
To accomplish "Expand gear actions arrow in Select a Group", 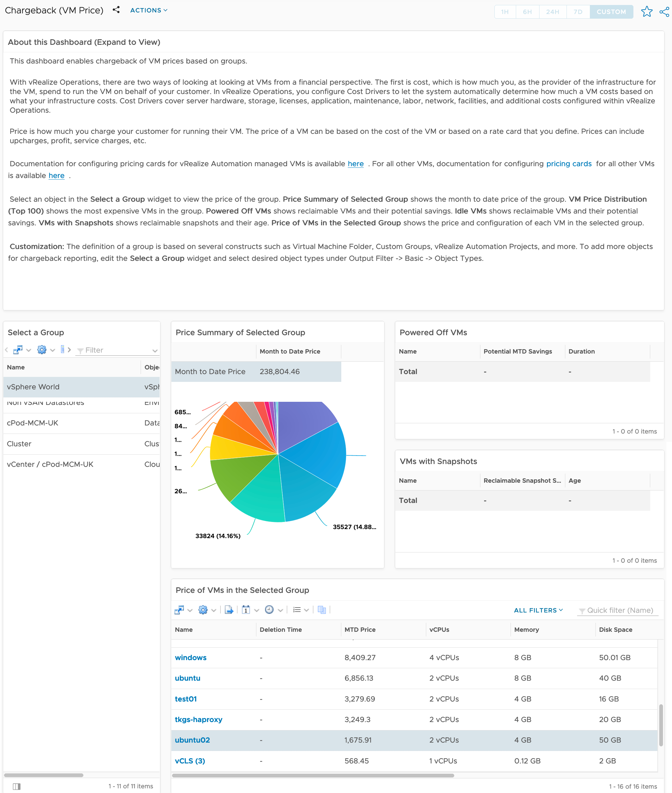I will pyautogui.click(x=53, y=350).
